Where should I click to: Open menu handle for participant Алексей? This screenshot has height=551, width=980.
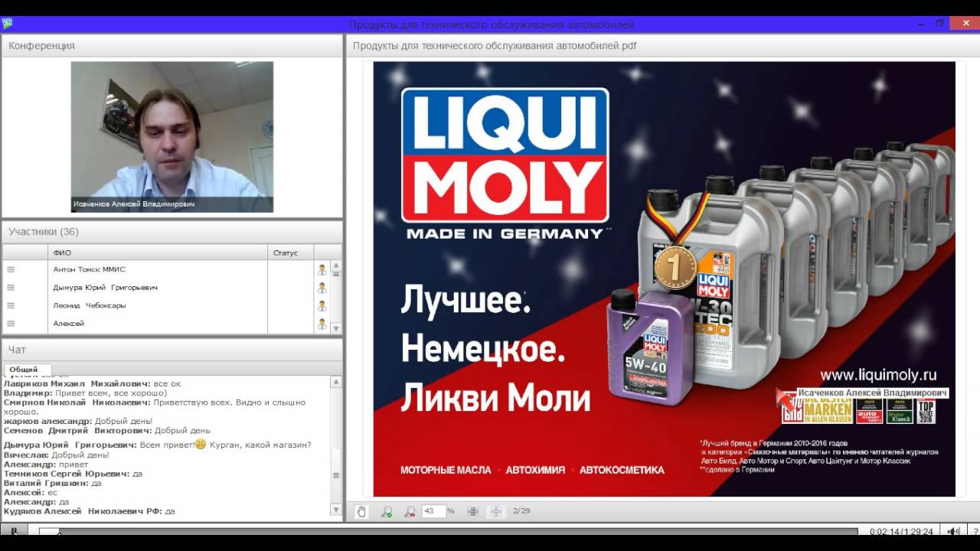(x=11, y=324)
